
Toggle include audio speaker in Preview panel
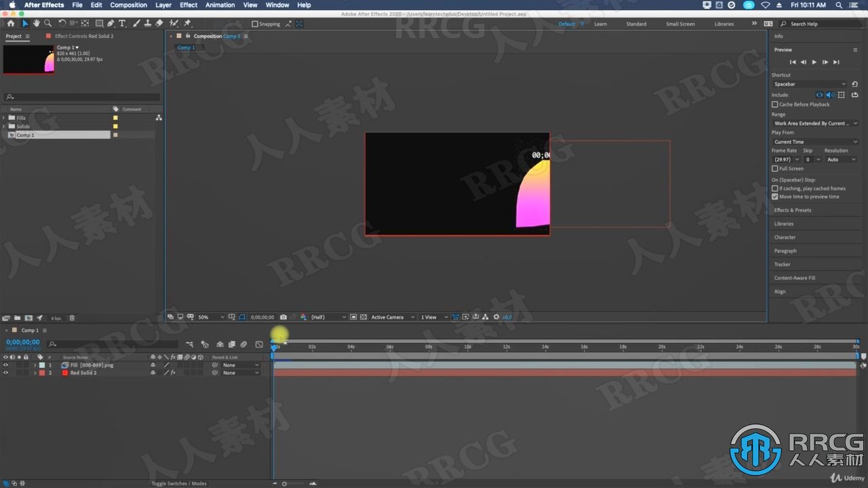[830, 95]
